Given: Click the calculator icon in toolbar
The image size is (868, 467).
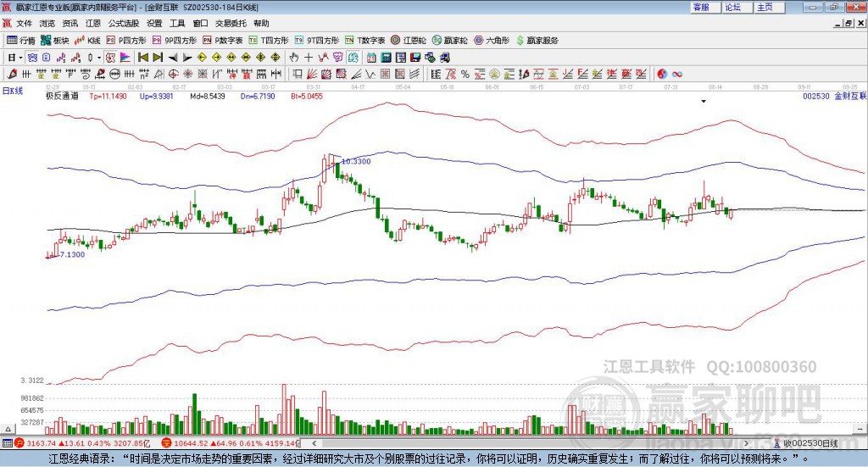Looking at the screenshot, I should click(x=386, y=58).
